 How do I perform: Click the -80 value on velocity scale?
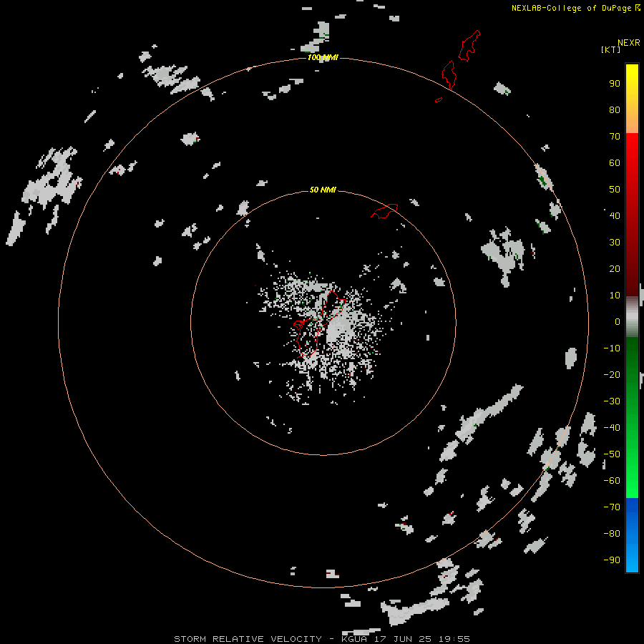pyautogui.click(x=612, y=534)
